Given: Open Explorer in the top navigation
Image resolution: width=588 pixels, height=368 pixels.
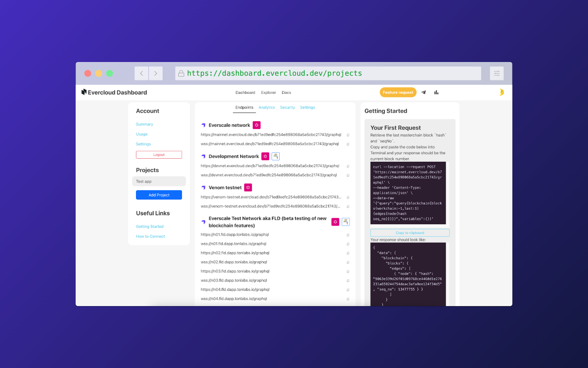Looking at the screenshot, I should [268, 93].
